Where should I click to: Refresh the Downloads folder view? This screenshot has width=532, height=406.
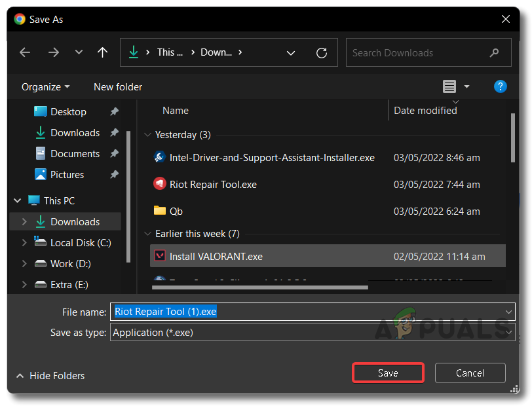coord(322,52)
